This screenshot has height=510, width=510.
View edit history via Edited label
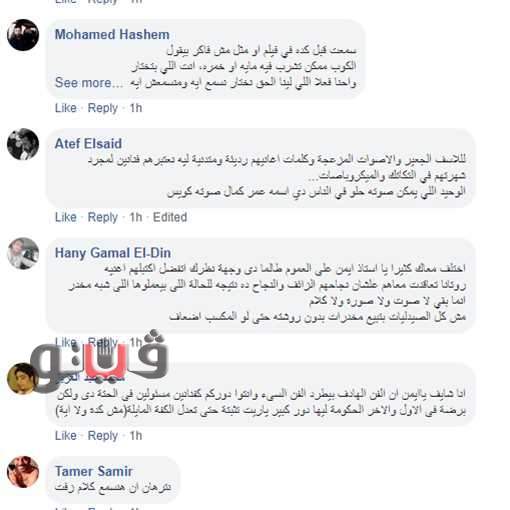[170, 217]
